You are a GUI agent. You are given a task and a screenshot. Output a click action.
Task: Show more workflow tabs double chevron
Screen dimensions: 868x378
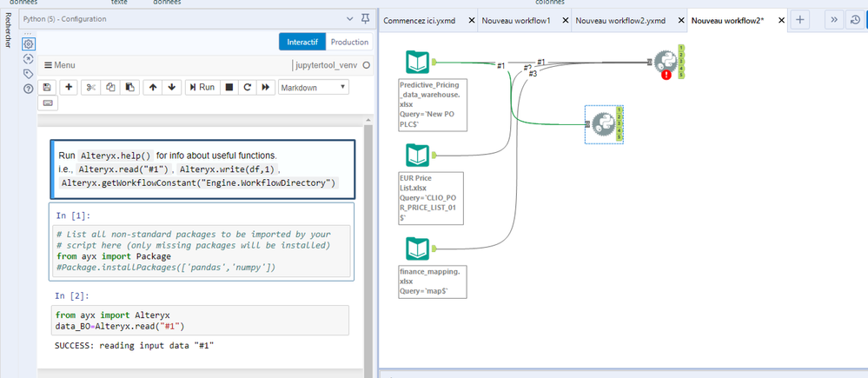click(x=833, y=20)
